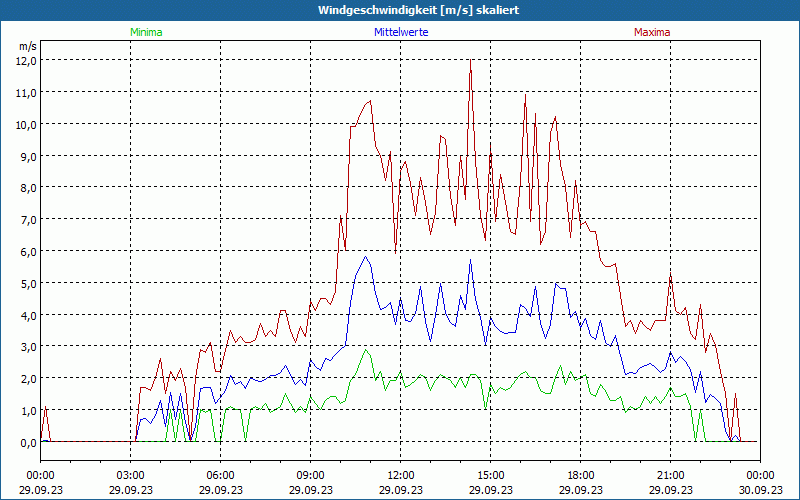Click the 8,0 y-axis value
Viewport: 800px width, 500px height.
(x=30, y=188)
